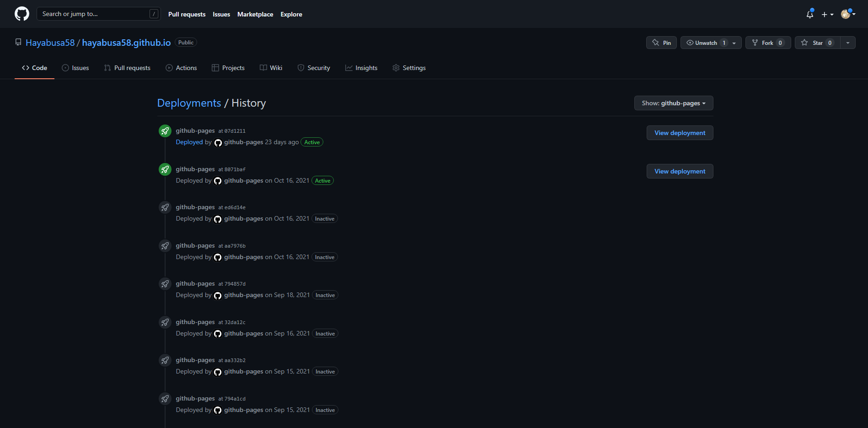Viewport: 868px width, 428px height.
Task: Star the repository
Action: pyautogui.click(x=818, y=43)
